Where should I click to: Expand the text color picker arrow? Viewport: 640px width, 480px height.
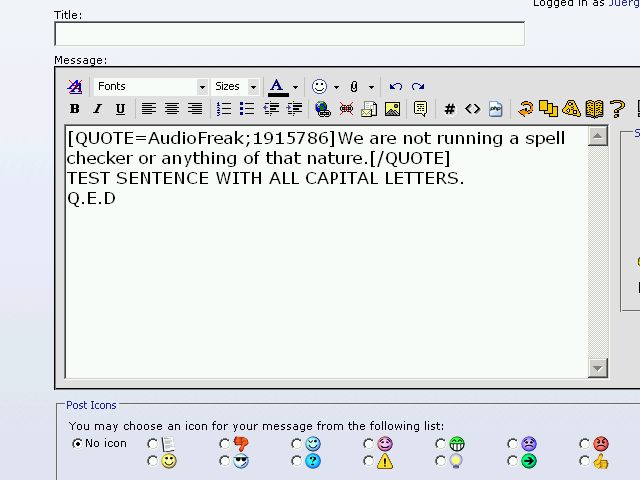pos(295,87)
